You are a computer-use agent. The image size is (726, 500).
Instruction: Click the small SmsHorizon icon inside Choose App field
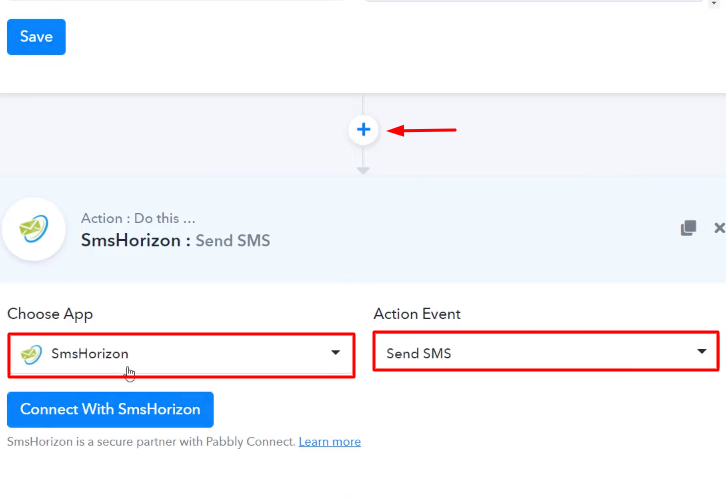click(31, 354)
